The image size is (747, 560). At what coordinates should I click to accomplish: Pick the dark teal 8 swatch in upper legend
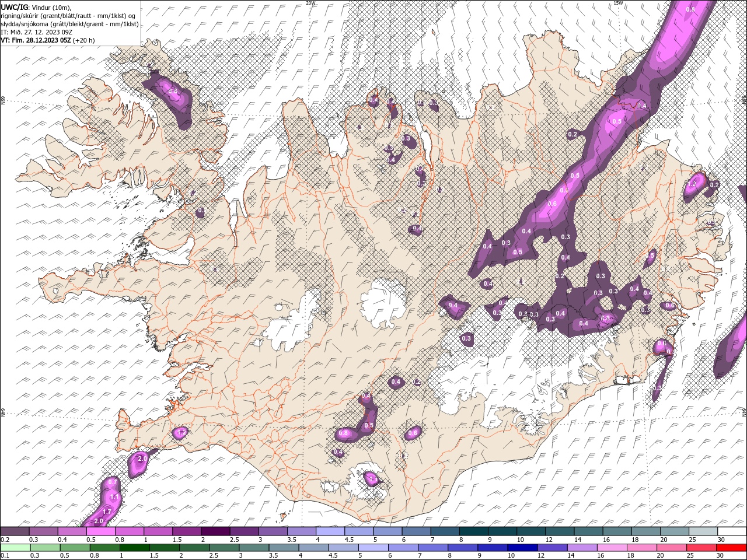(x=473, y=531)
